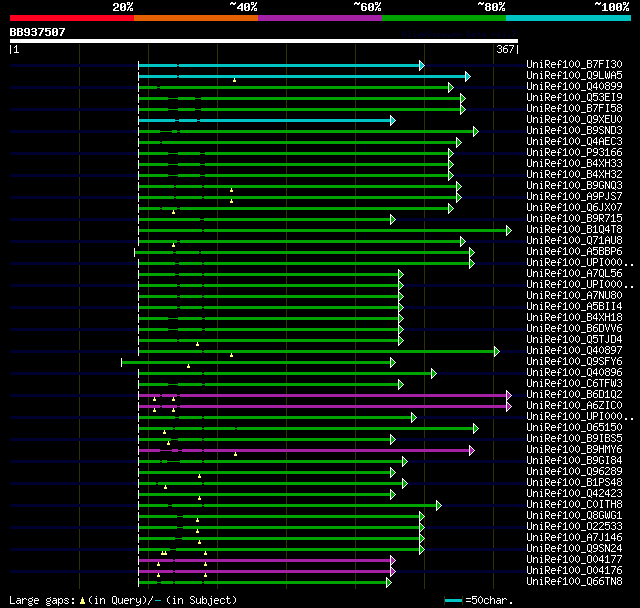Viewport: 640px width, 608px height.
Task: Select the UniRef100_Q42423 label
Action: coord(574,494)
